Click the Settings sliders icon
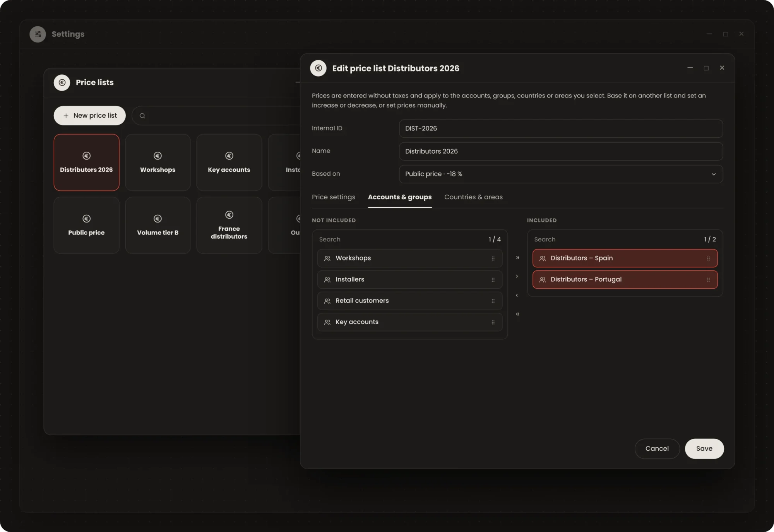Viewport: 774px width, 532px height. point(38,34)
